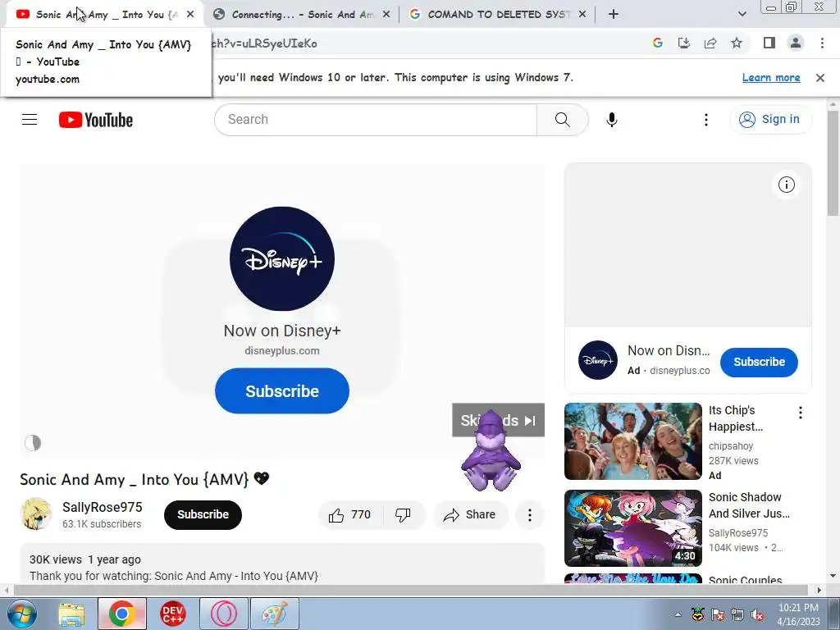Viewport: 840px width, 630px height.
Task: Like the video with 770 thumbs-up
Action: click(349, 515)
